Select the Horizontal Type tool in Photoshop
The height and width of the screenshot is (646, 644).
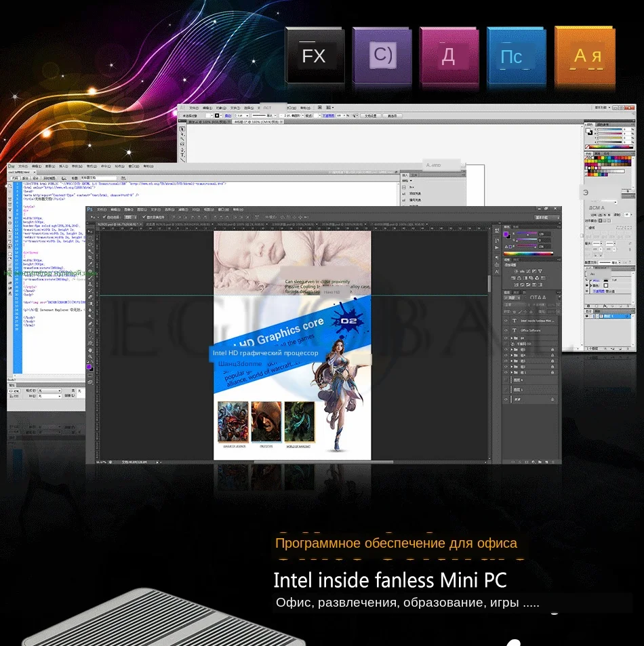(x=90, y=330)
